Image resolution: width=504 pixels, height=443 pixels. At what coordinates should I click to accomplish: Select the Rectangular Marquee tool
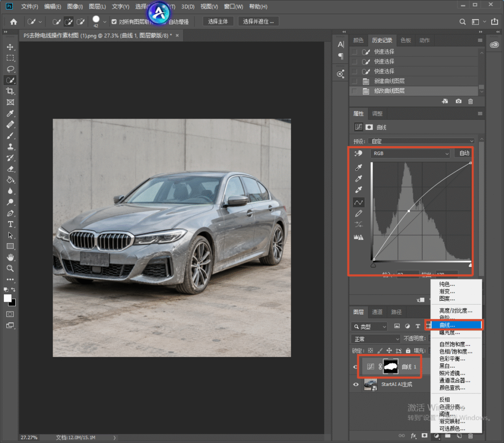pyautogui.click(x=10, y=58)
